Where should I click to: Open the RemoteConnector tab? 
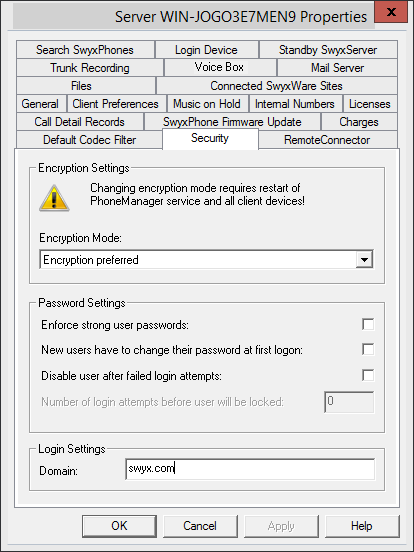(327, 140)
